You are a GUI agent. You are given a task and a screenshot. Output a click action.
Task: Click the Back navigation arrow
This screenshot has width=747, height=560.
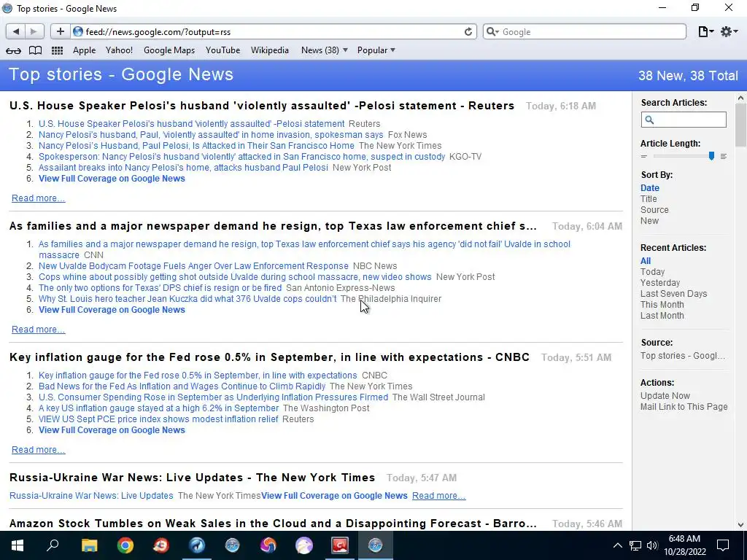tap(16, 31)
